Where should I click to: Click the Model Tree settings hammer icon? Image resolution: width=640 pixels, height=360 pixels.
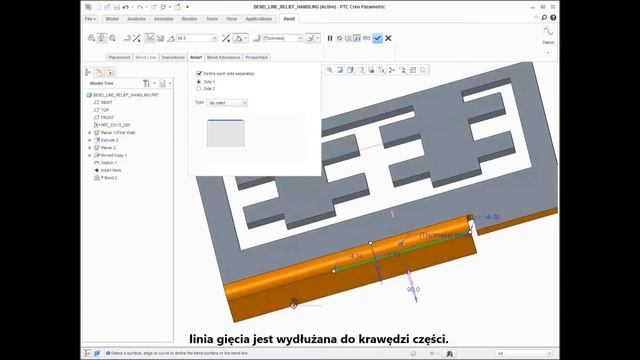[146, 83]
